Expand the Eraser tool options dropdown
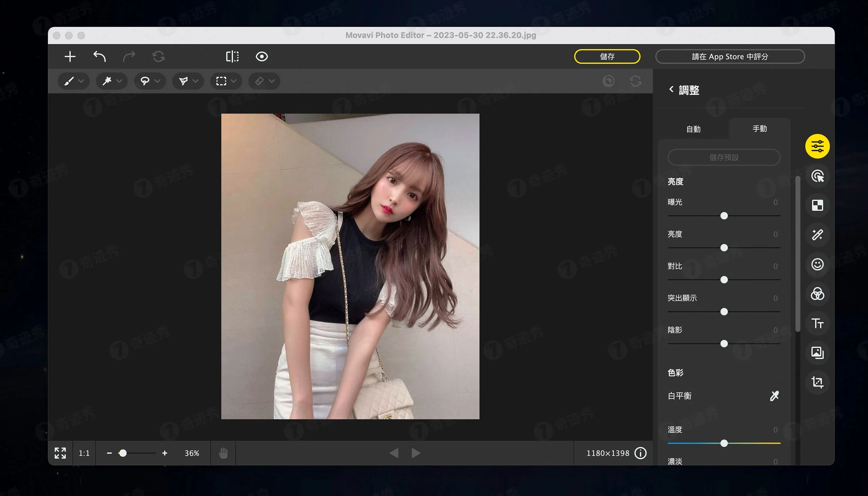Screen dimensions: 868x496 [x=273, y=81]
